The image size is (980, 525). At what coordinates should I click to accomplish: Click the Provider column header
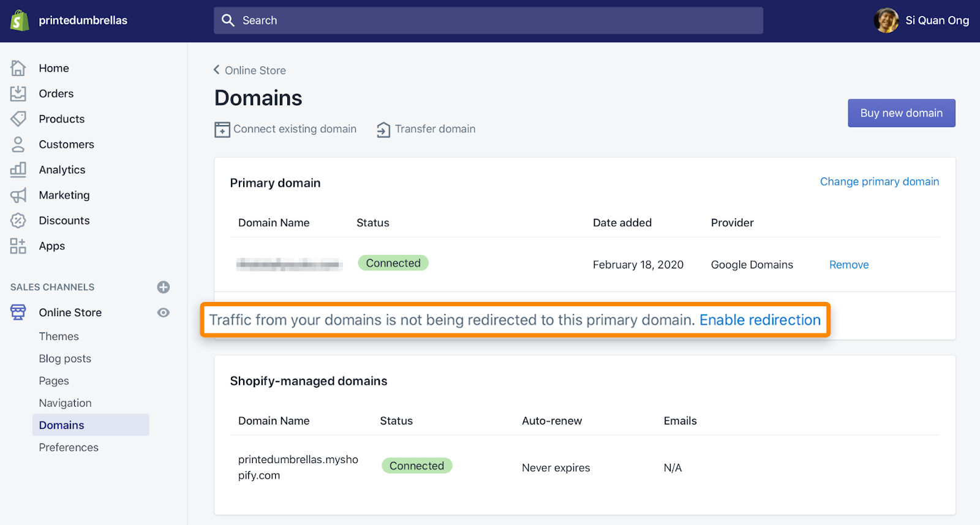point(733,223)
